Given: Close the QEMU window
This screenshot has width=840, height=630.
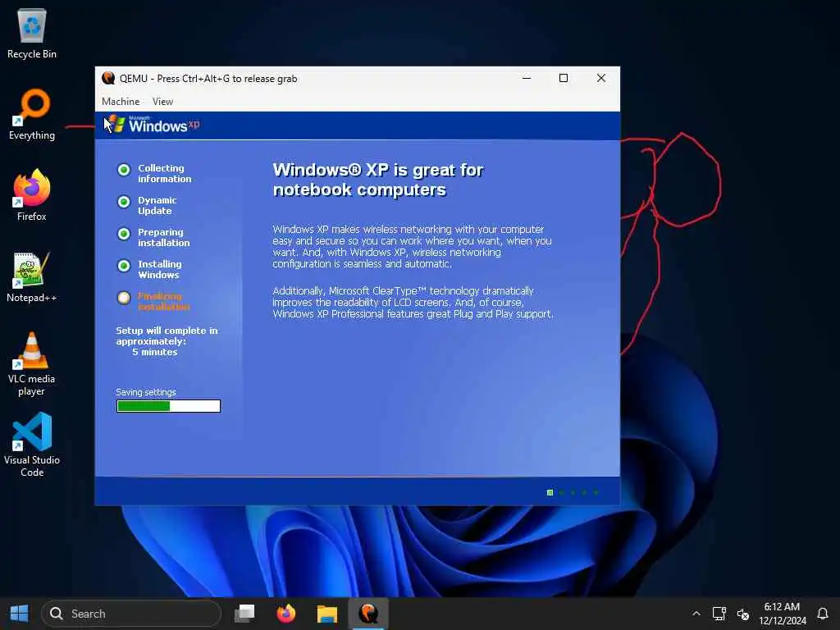Looking at the screenshot, I should [601, 78].
